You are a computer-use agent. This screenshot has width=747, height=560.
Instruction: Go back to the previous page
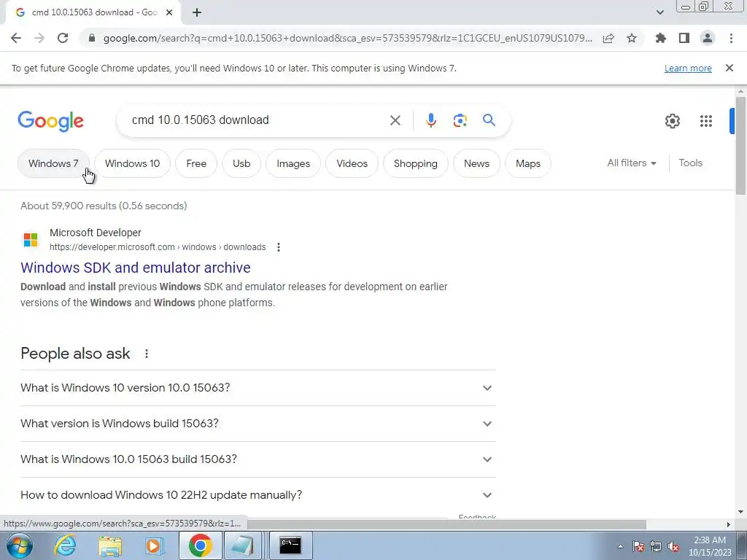click(16, 38)
